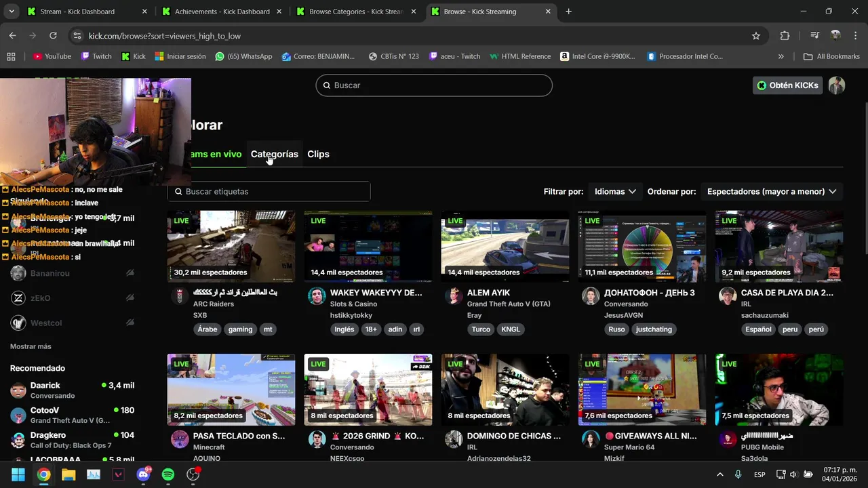Show hidden system tray icons
This screenshot has width=868, height=488.
tap(719, 474)
